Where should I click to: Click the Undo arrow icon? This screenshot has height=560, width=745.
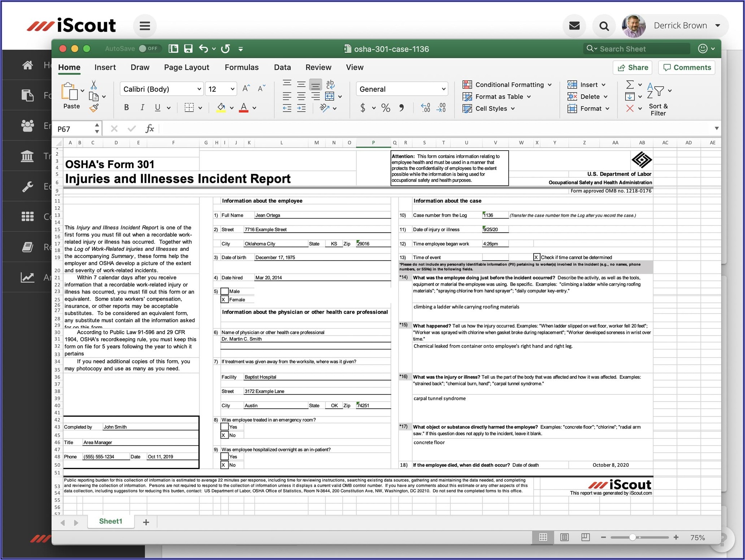[x=203, y=49]
